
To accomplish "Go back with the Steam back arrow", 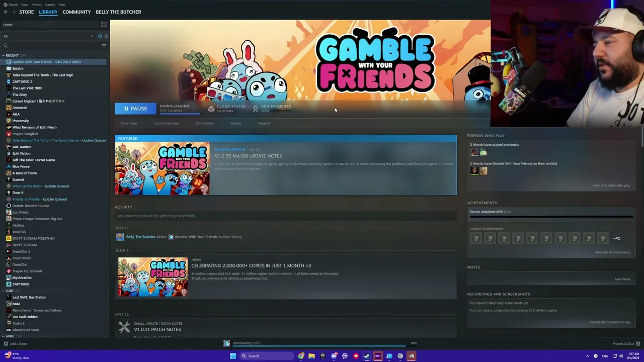I will 6,12.
